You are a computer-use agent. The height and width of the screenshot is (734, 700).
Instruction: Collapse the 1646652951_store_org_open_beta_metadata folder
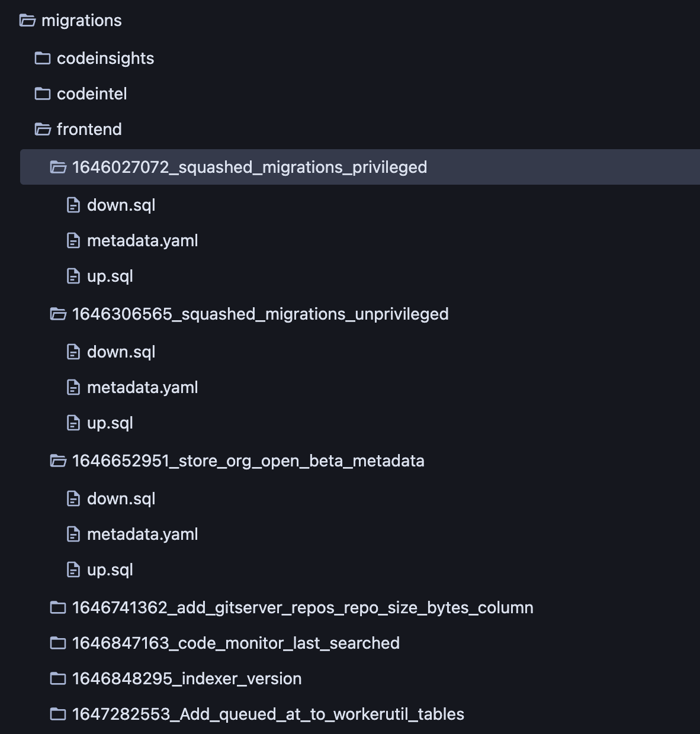[x=248, y=461]
